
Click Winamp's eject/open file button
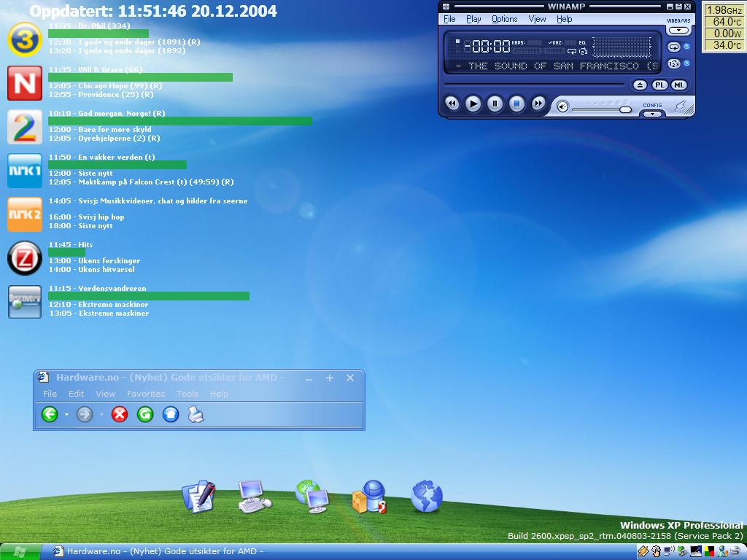640,85
